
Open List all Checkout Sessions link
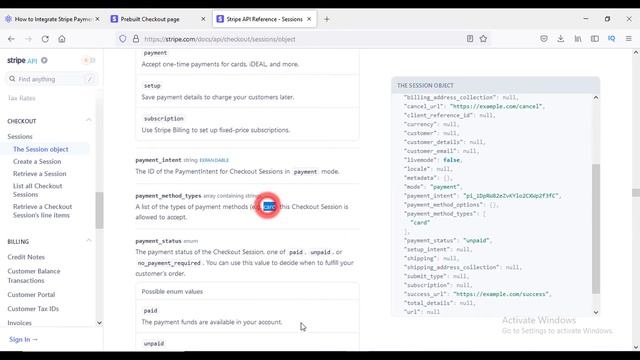[x=38, y=190]
